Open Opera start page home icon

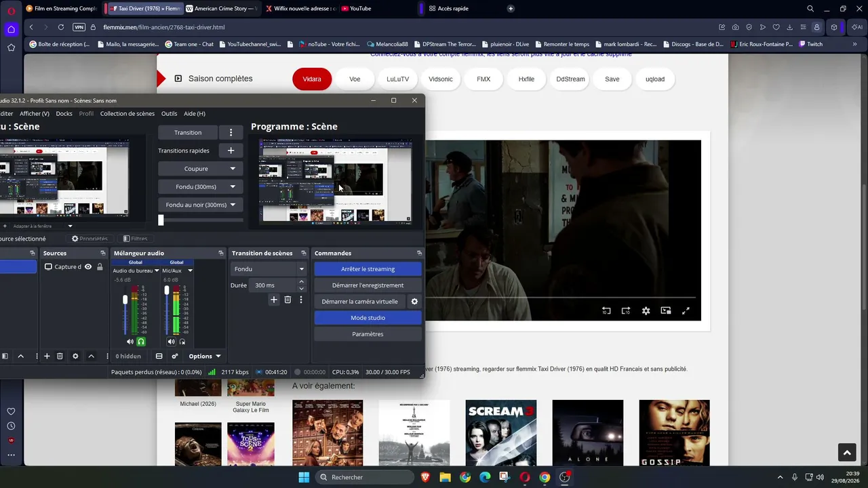click(x=11, y=29)
